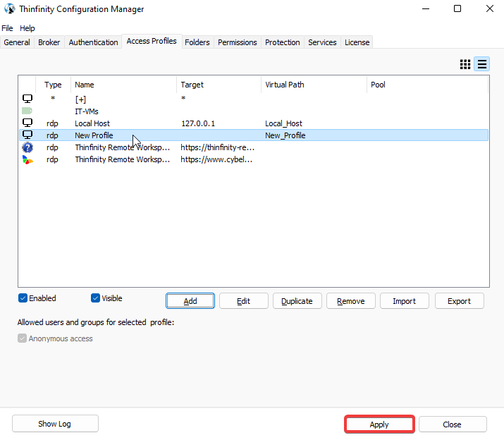Toggle the Anonymous access checkbox

point(22,338)
